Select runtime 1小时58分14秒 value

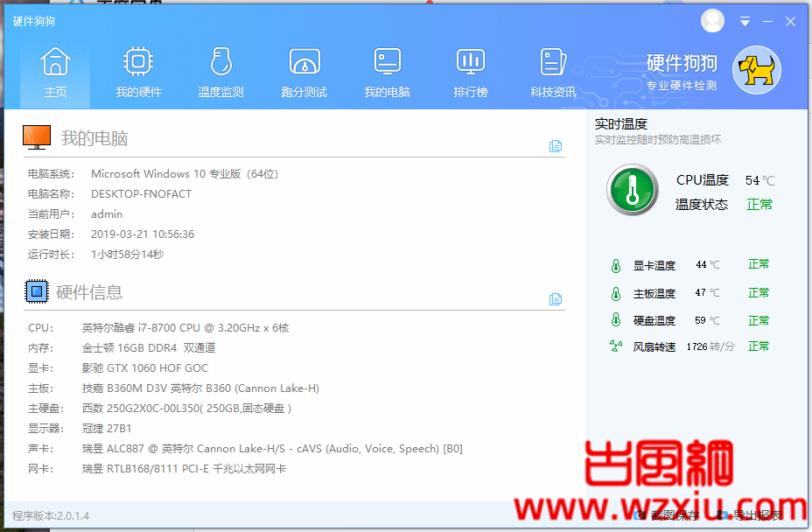pos(128,255)
